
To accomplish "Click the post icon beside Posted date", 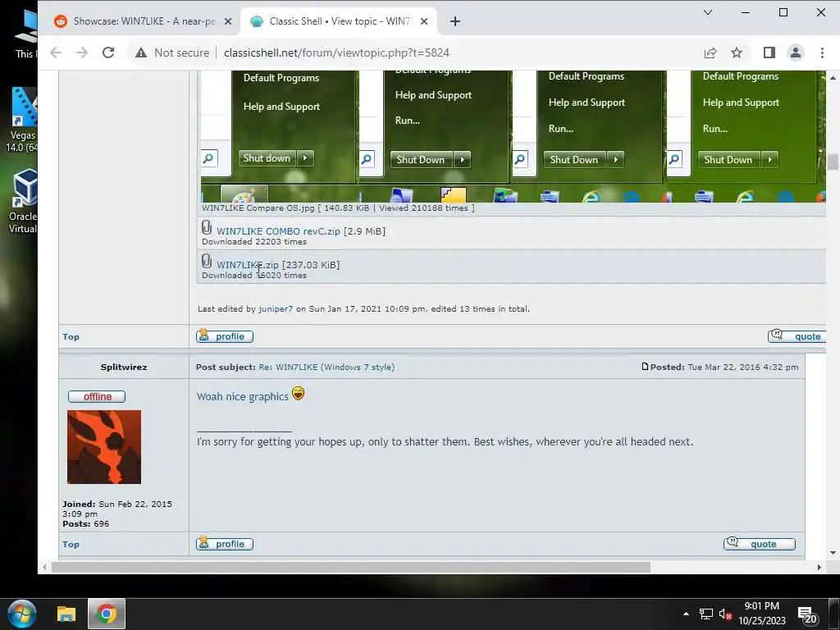I will pyautogui.click(x=645, y=367).
